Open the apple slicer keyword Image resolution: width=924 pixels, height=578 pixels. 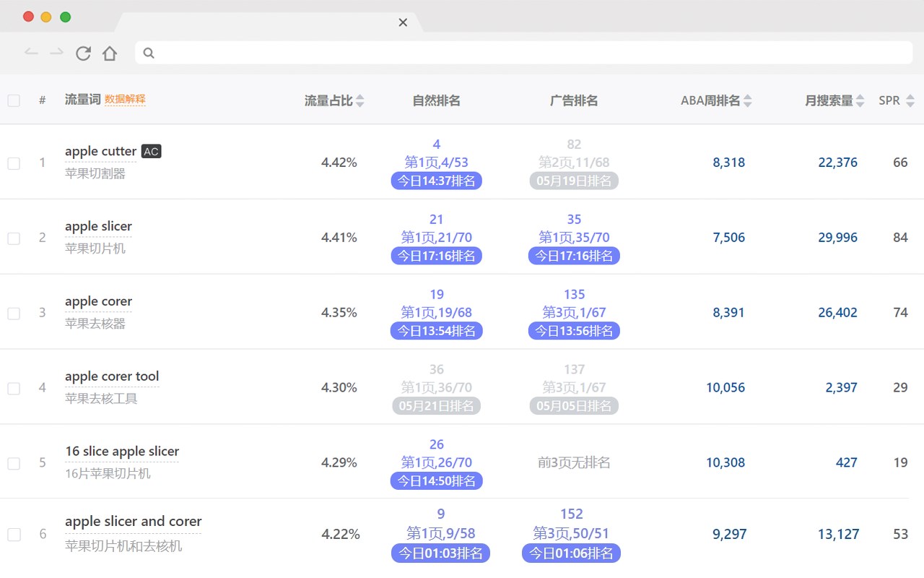(x=98, y=226)
